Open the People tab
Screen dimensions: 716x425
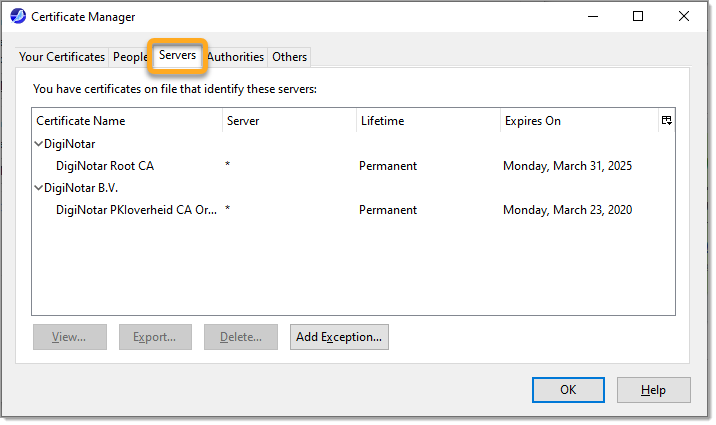click(x=130, y=57)
